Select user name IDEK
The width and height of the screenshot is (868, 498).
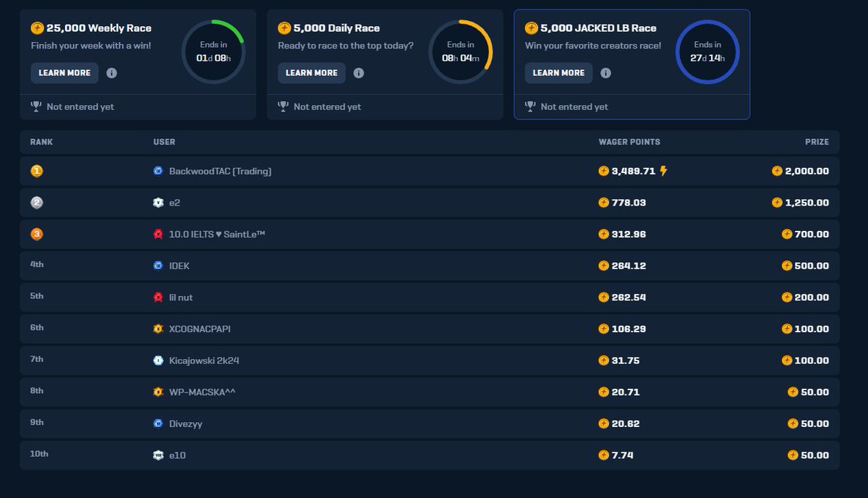tap(179, 266)
